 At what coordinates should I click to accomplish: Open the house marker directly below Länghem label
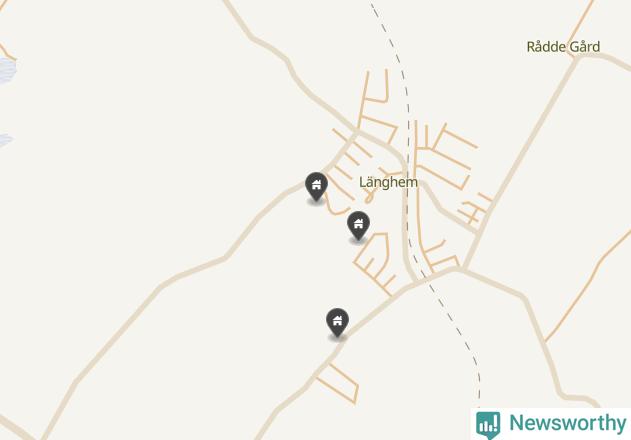[x=358, y=225]
